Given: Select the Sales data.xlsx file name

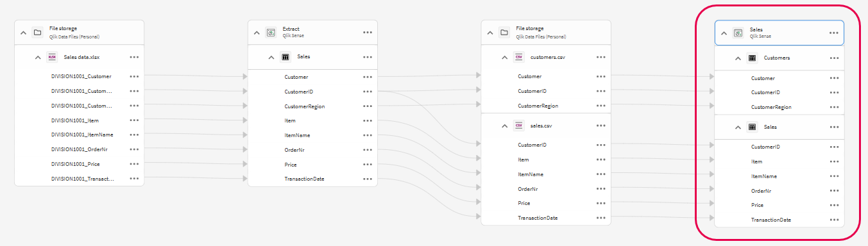Looking at the screenshot, I should click(82, 57).
